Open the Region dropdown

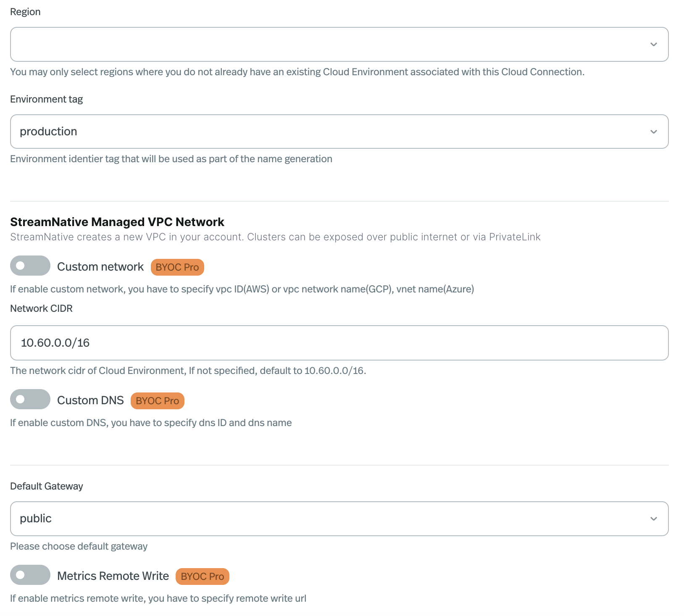[x=336, y=44]
